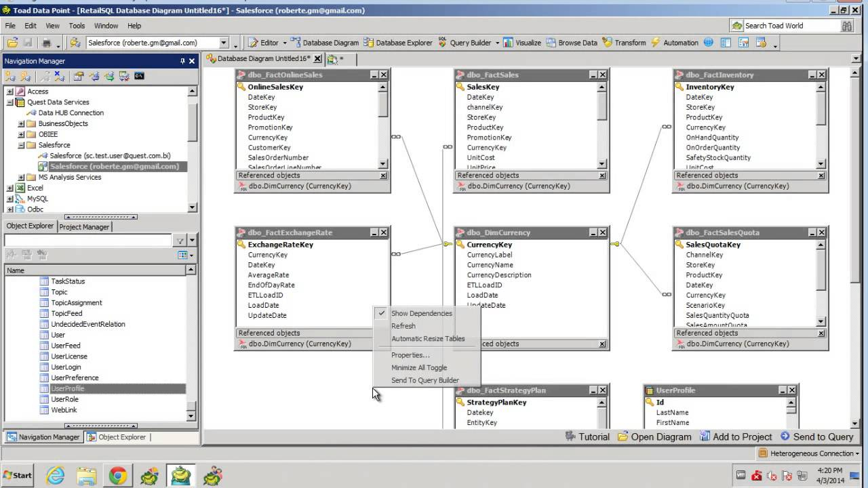Screen dimensions: 868x488
Task: Click Minimize All Toggle in the context menu
Action: point(418,367)
